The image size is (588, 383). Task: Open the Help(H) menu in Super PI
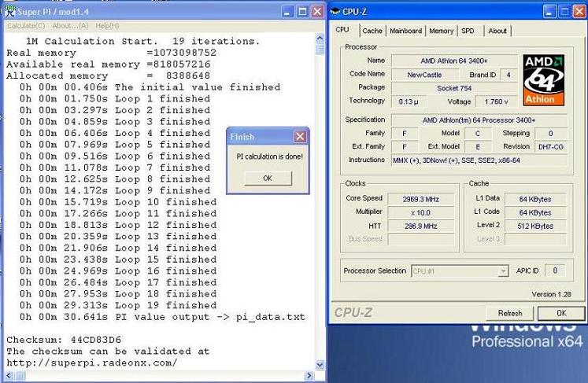[x=107, y=25]
